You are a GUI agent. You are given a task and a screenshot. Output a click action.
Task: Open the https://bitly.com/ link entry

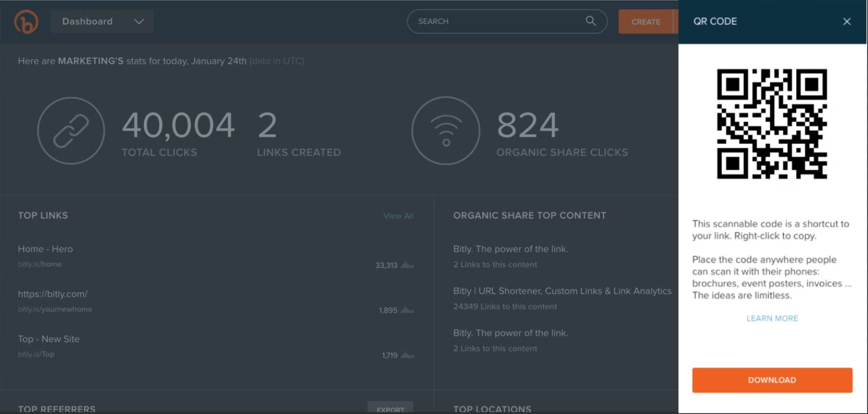click(x=53, y=294)
